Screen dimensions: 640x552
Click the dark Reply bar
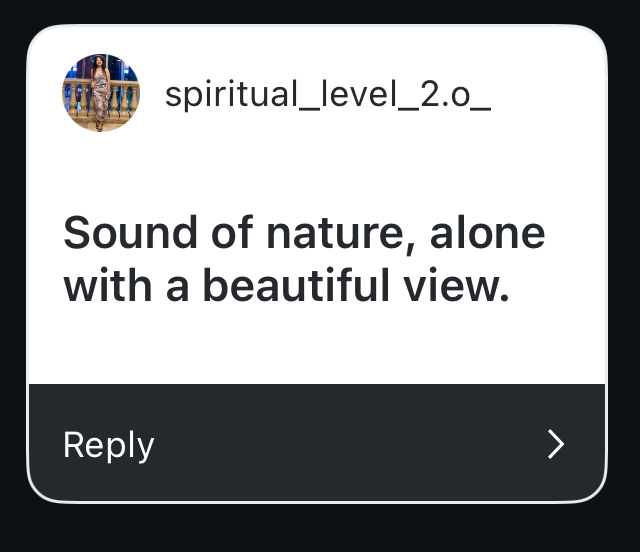point(316,443)
